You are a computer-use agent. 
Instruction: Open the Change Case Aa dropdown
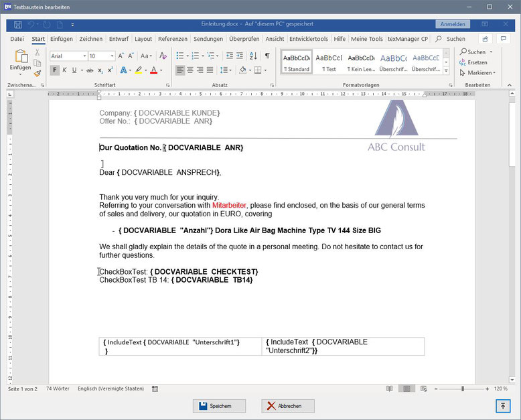pos(146,56)
